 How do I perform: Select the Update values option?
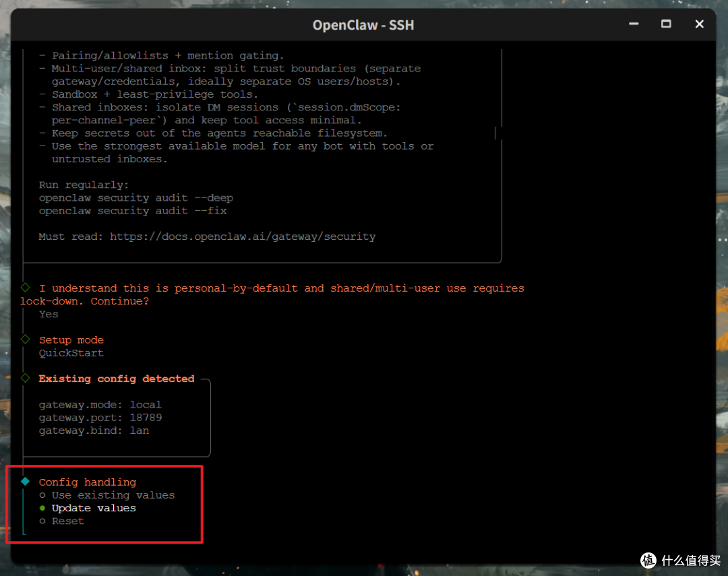click(88, 508)
